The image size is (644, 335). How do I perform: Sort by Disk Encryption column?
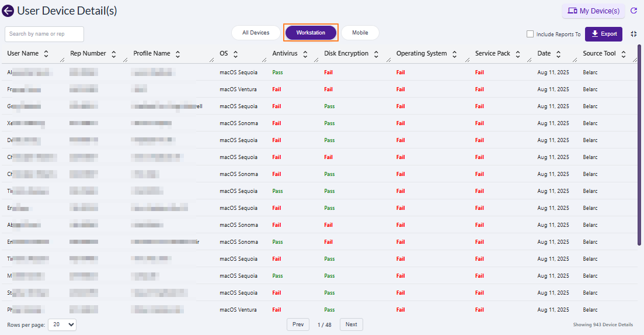point(376,54)
